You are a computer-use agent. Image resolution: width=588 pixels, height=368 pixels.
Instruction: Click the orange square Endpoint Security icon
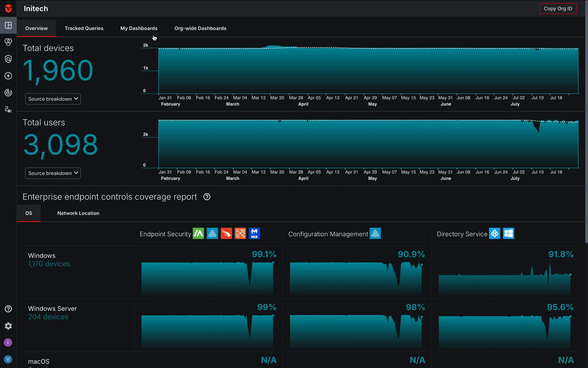pyautogui.click(x=241, y=233)
